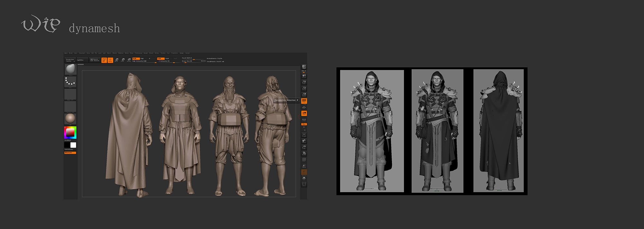This screenshot has width=644, height=229.
Task: Toggle the orange XYZ rotation button
Action: click(x=304, y=124)
